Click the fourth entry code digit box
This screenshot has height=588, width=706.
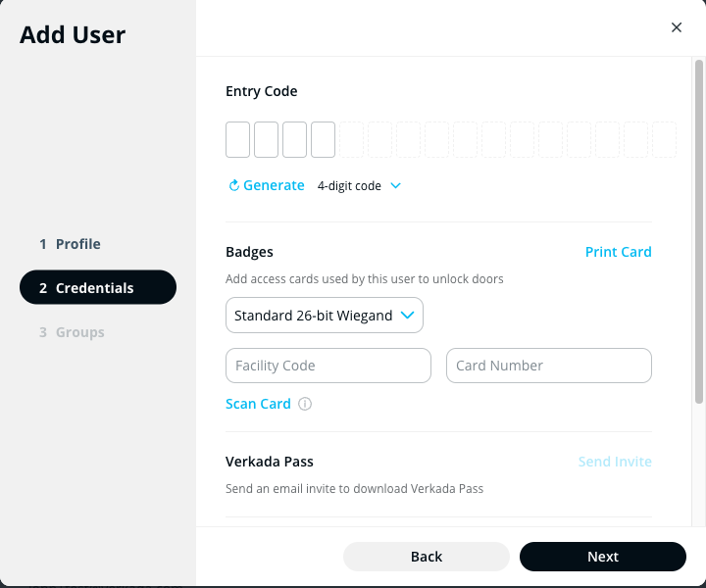(323, 140)
